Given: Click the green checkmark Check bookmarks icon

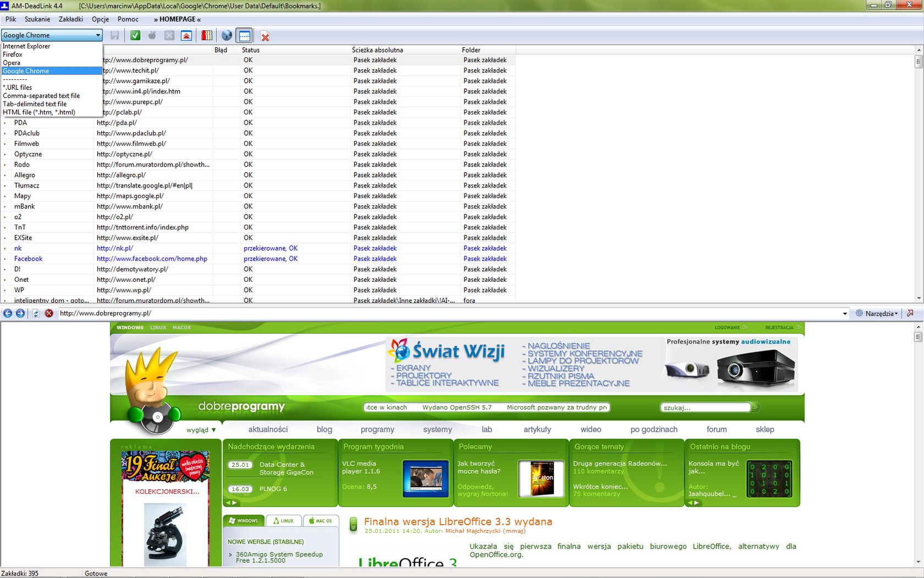Looking at the screenshot, I should (135, 35).
